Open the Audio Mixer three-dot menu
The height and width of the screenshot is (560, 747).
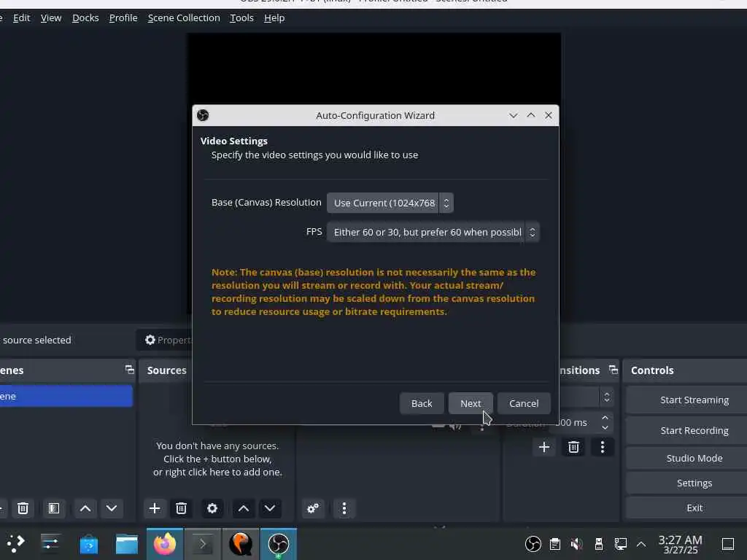pyautogui.click(x=344, y=508)
